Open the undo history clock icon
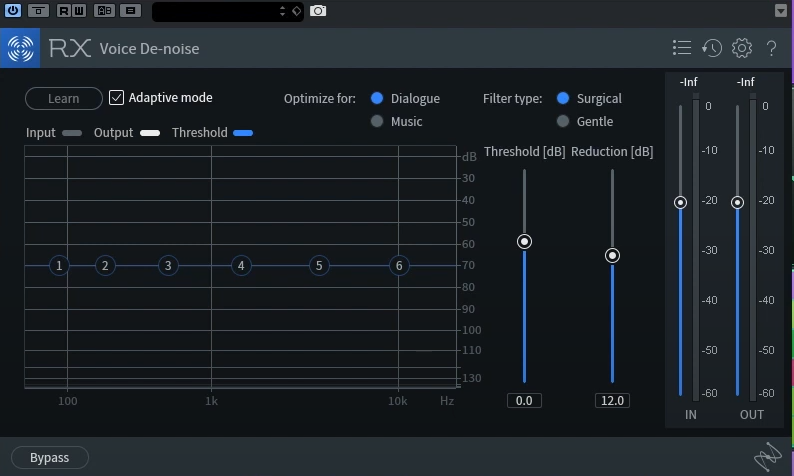Viewport: 794px width, 476px height. (711, 48)
